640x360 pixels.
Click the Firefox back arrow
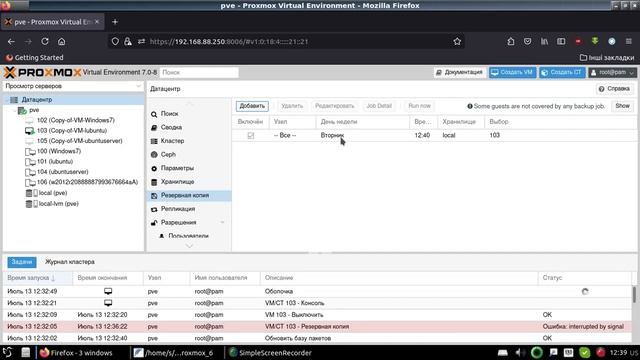[11, 42]
